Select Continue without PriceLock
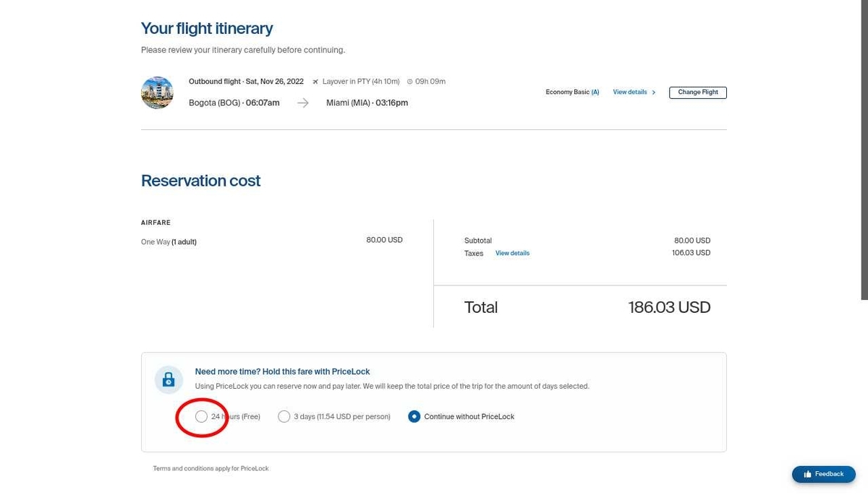The height and width of the screenshot is (495, 868). tap(414, 416)
